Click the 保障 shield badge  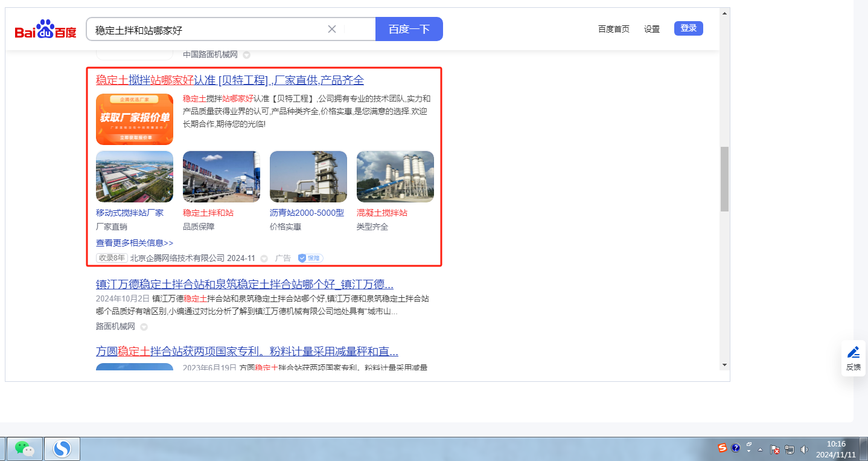coord(310,258)
